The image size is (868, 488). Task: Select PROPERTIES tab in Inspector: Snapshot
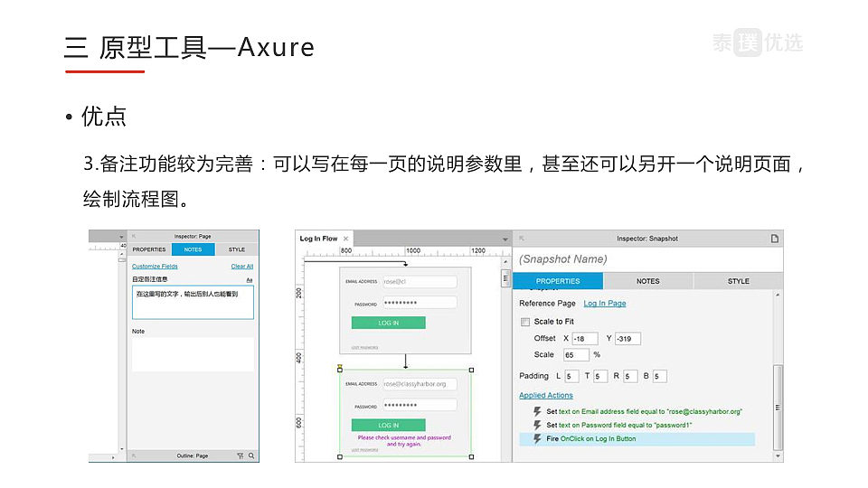pyautogui.click(x=558, y=281)
